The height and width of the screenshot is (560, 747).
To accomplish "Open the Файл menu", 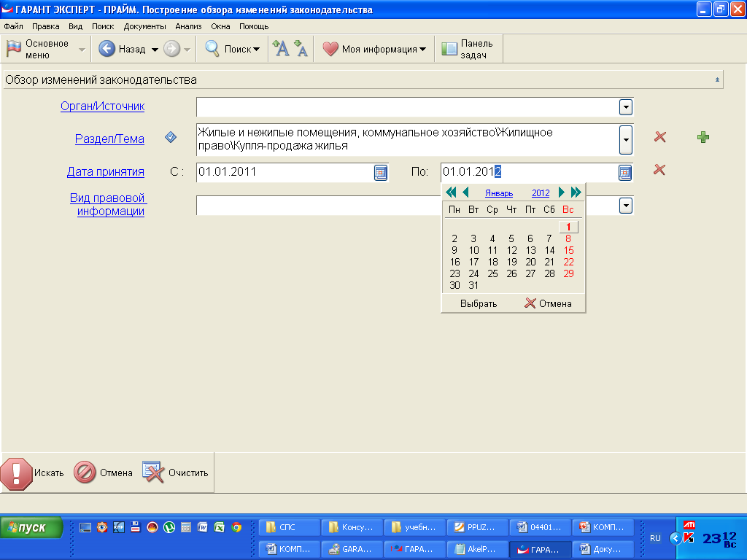I will (13, 26).
